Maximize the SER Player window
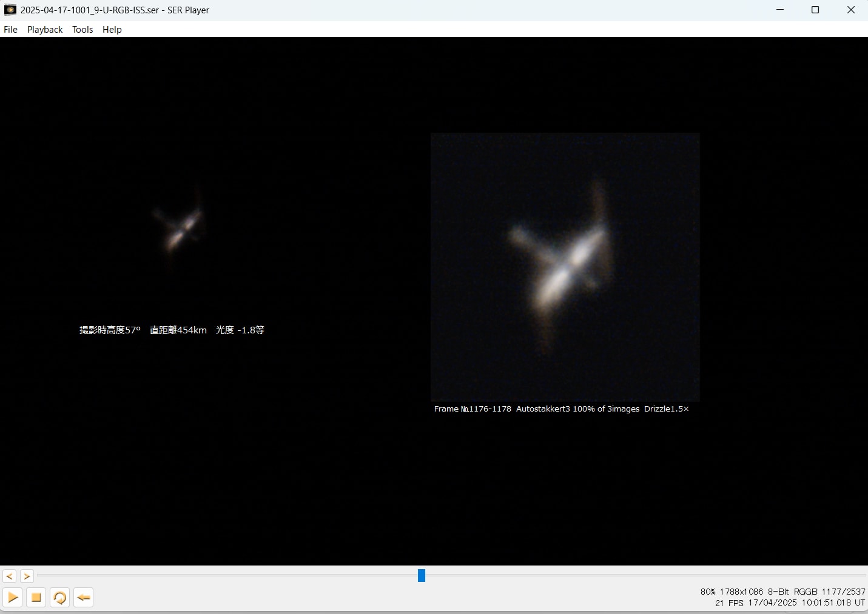Viewport: 868px width, 614px height. click(x=815, y=10)
